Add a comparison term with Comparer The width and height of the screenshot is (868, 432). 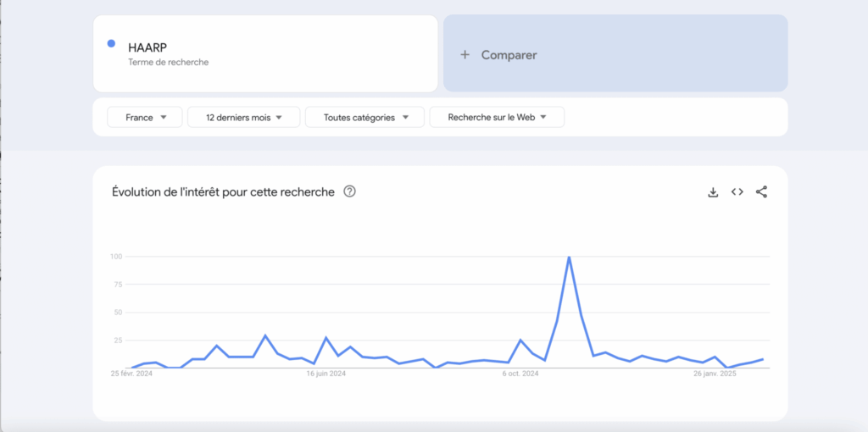coord(509,55)
